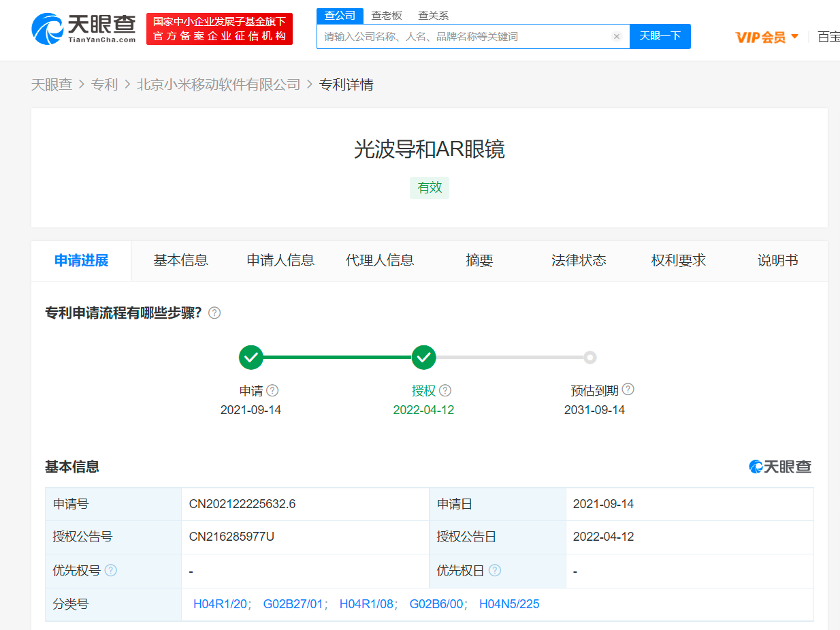Select the green 授权 checkmark step
Image resolution: width=840 pixels, height=630 pixels.
424,357
